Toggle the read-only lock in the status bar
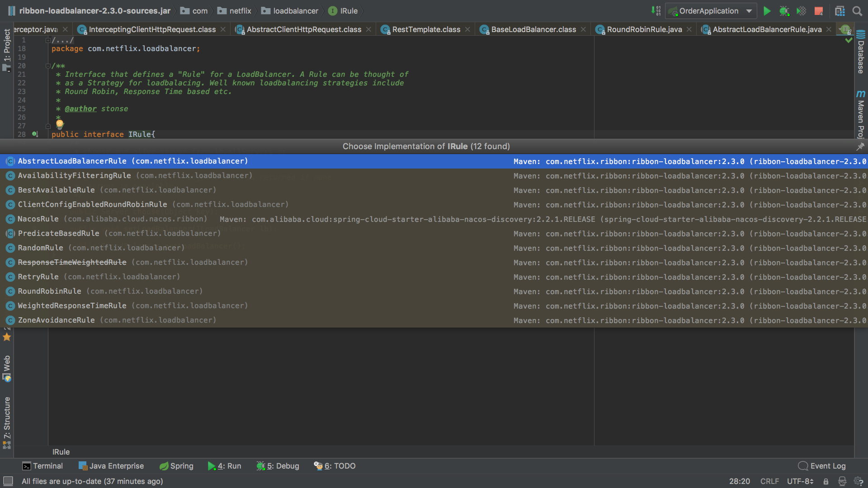Viewport: 868px width, 488px height. pyautogui.click(x=826, y=482)
